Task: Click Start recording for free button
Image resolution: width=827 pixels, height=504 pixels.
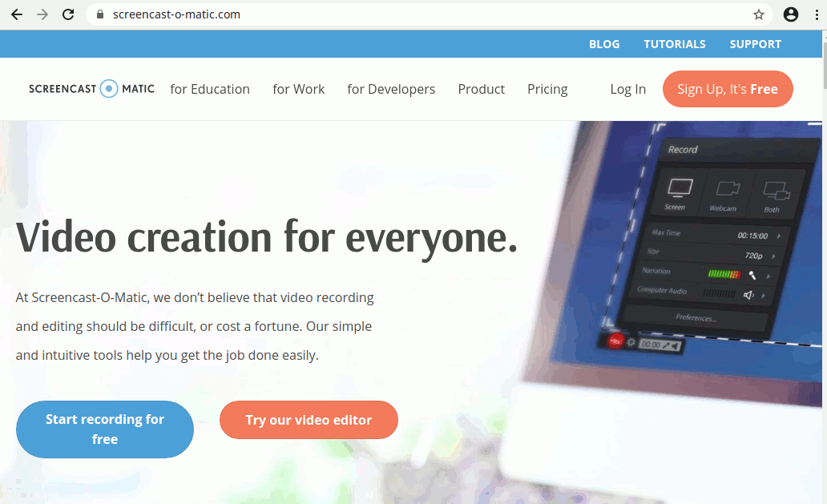Action: [105, 429]
